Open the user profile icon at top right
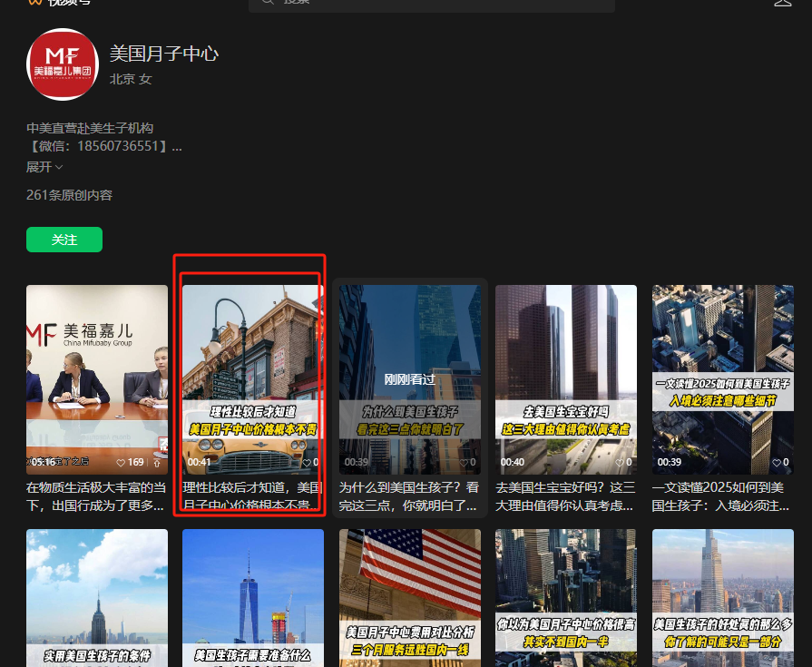 click(x=782, y=3)
